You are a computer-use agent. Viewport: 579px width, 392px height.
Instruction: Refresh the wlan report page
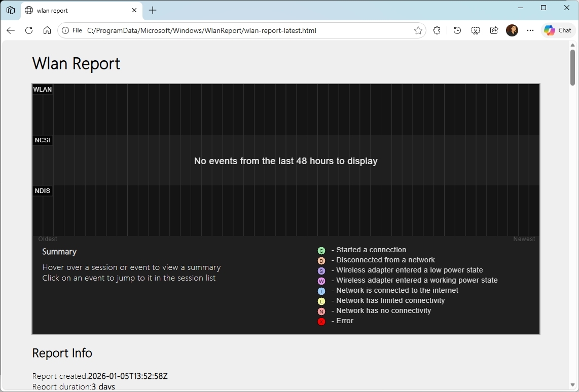click(29, 30)
